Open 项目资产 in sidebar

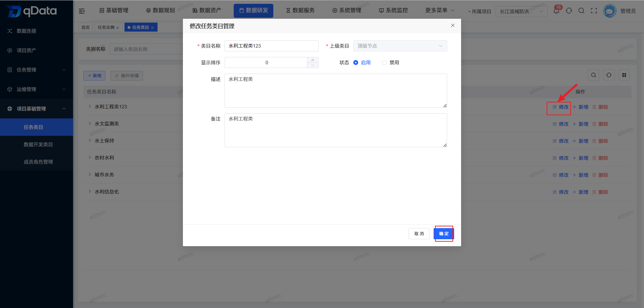37,50
